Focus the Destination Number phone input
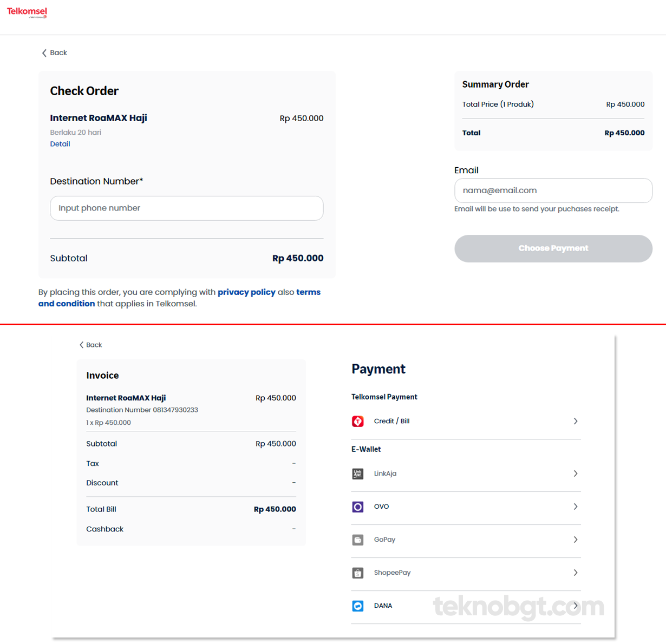Screen dimensions: 666x644 pos(187,208)
